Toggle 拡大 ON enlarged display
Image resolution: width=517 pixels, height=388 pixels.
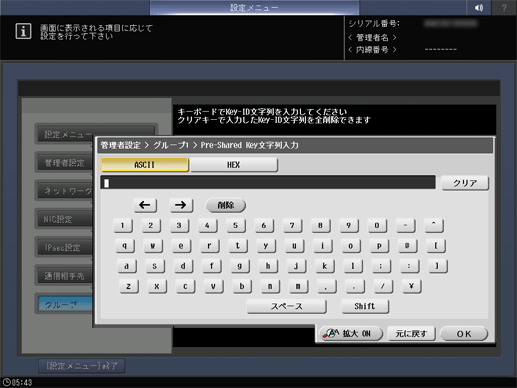click(x=351, y=333)
